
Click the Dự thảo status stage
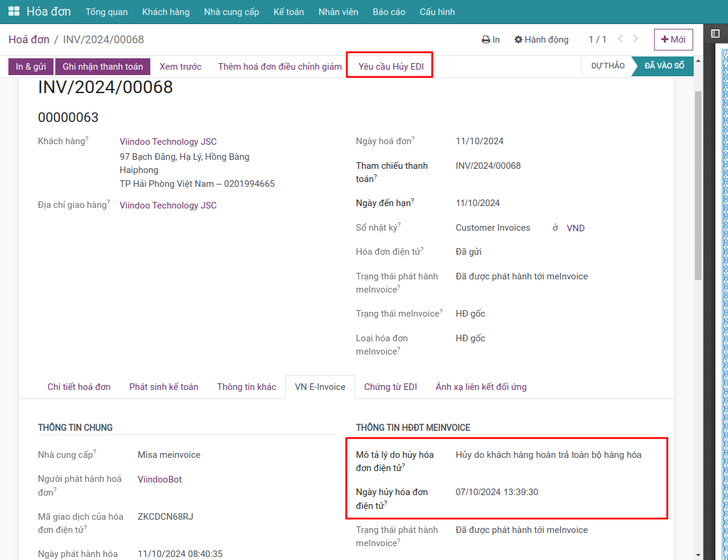pos(607,66)
